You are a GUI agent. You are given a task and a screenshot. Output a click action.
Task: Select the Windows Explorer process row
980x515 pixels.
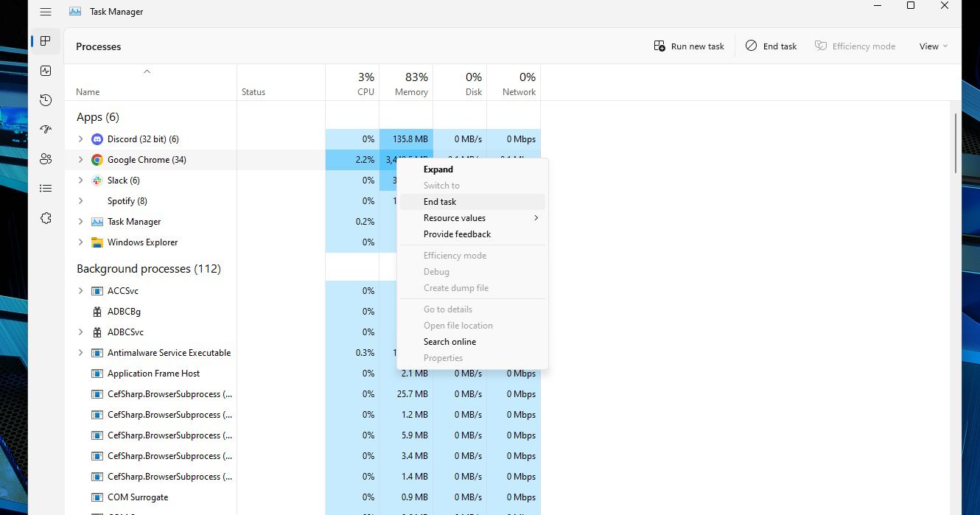[x=142, y=242]
